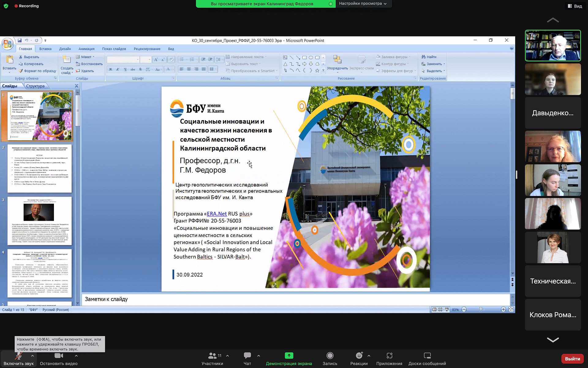Open Zoom Reactions (Реакции) smiley icon
Screen dimensions: 588x368
click(x=359, y=355)
